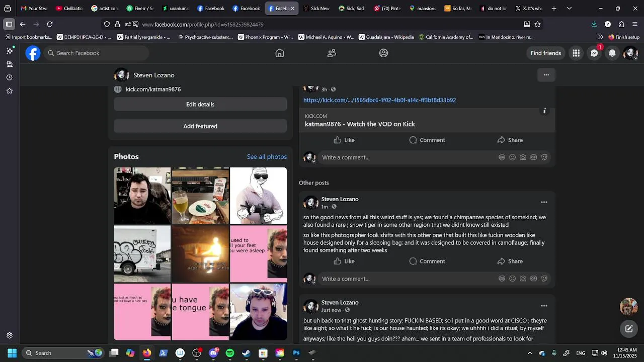
Task: Share the chimpanzee species post
Action: tap(510, 261)
